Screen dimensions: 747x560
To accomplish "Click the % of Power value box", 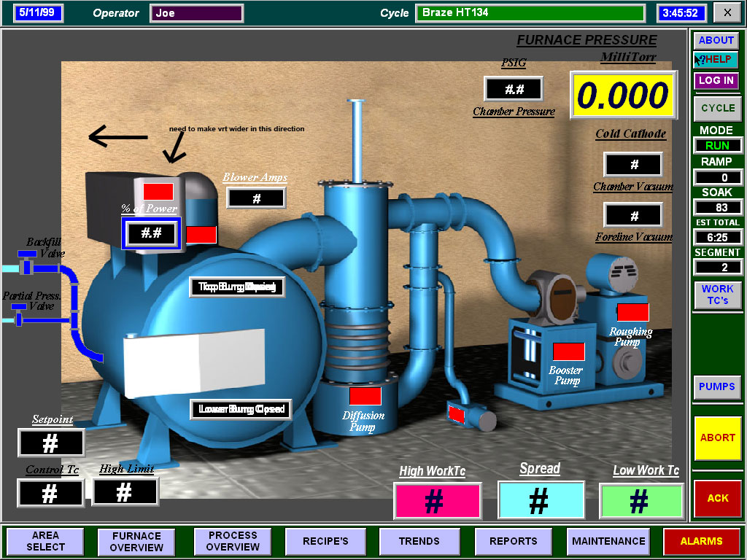I will tap(151, 233).
